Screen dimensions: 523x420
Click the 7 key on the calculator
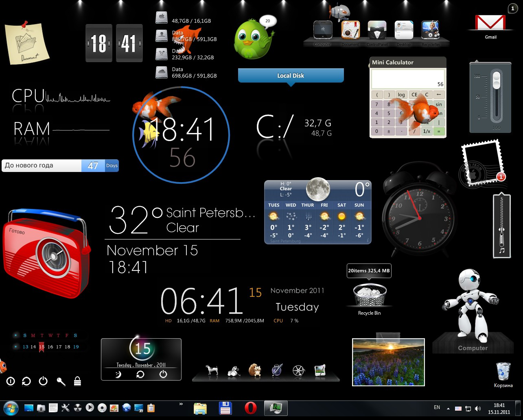pos(377,104)
